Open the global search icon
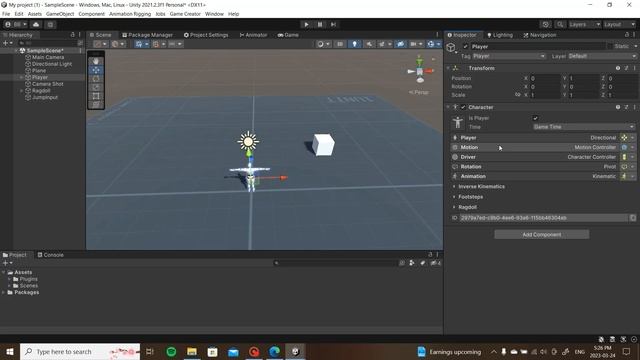The image size is (640, 360). [560, 24]
